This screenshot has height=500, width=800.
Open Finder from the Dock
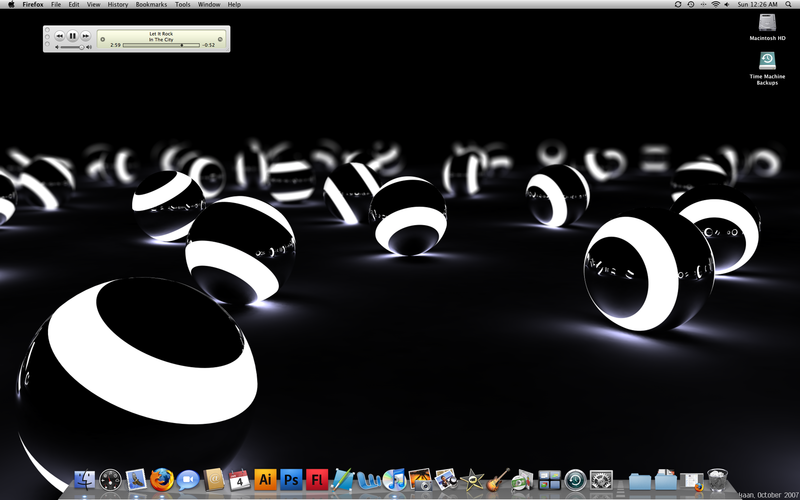coord(85,480)
